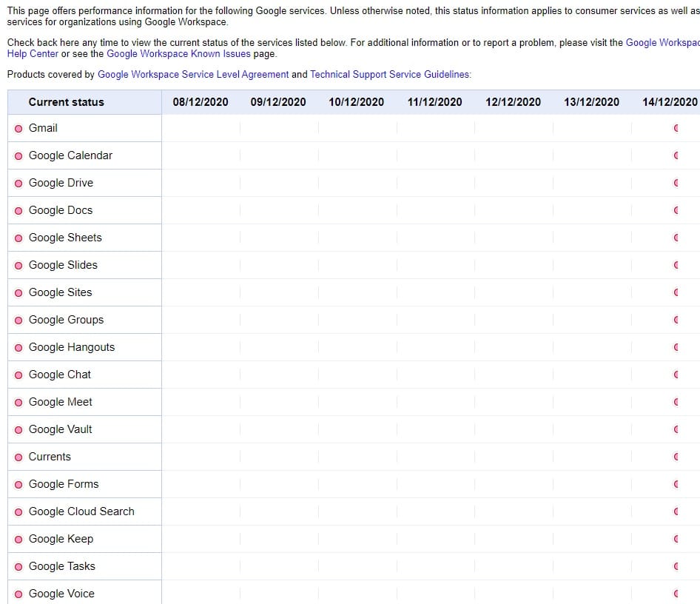Click the Current status column header

pyautogui.click(x=66, y=102)
